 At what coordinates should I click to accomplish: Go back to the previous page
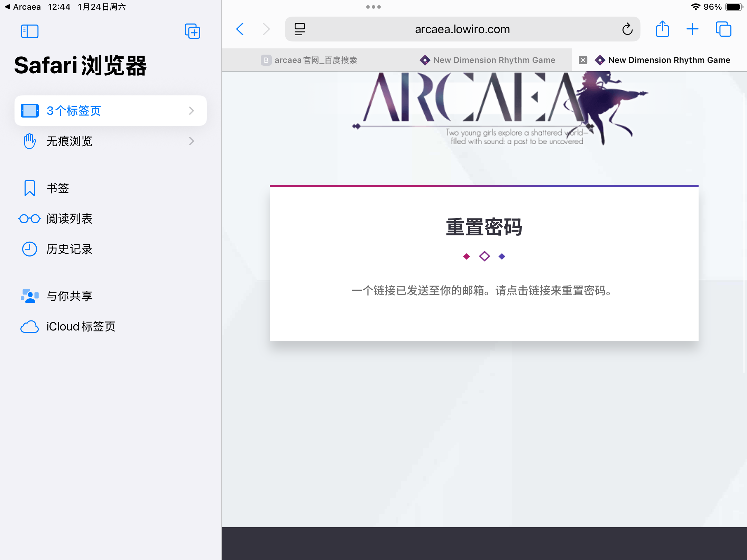point(240,29)
